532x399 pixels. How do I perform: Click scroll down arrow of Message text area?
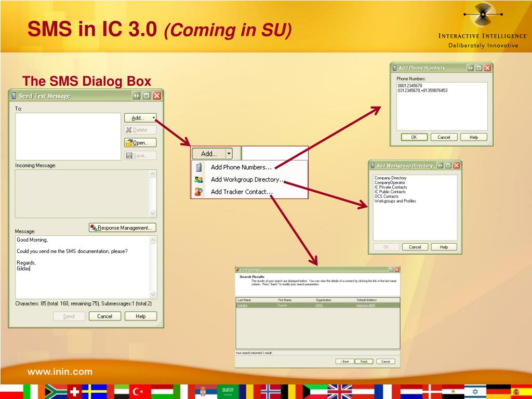tap(153, 294)
